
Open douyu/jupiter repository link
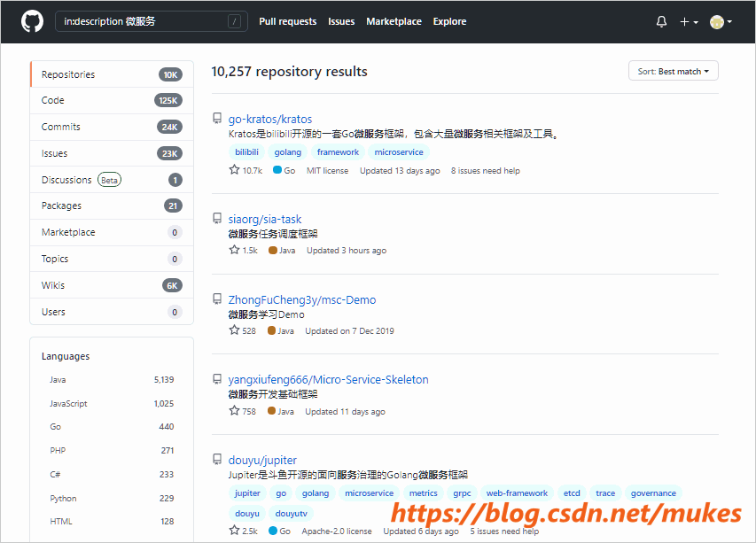(x=262, y=460)
